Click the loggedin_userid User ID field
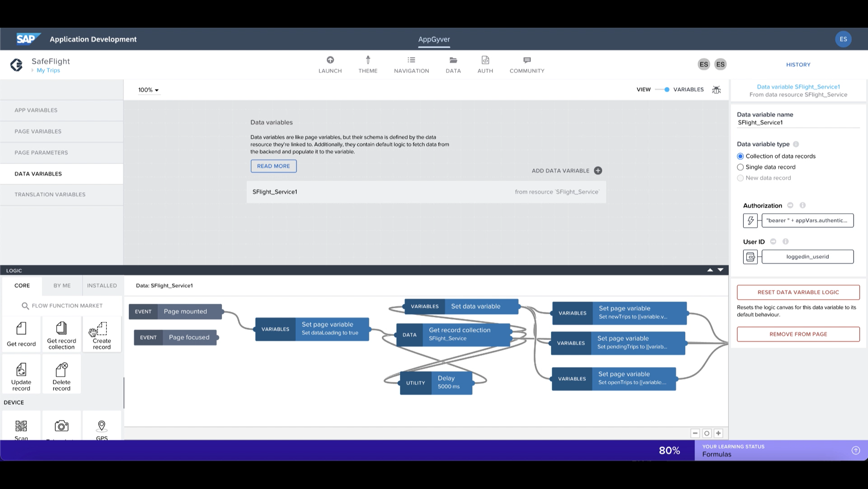 point(807,257)
